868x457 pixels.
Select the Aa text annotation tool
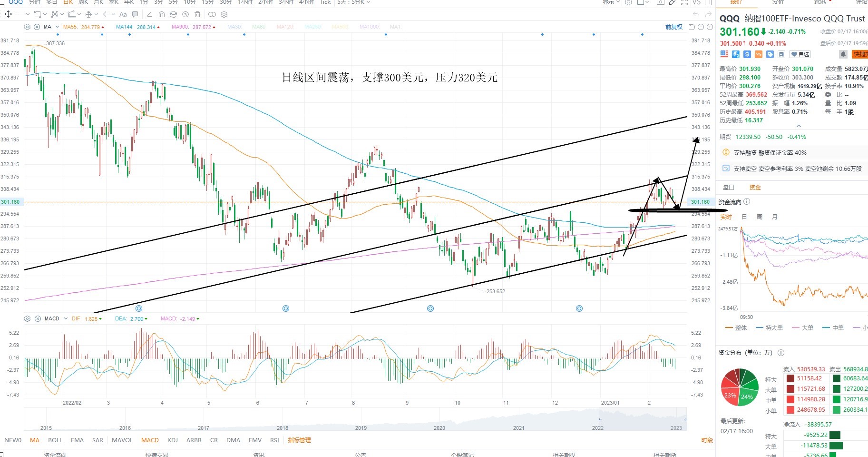pos(123,14)
